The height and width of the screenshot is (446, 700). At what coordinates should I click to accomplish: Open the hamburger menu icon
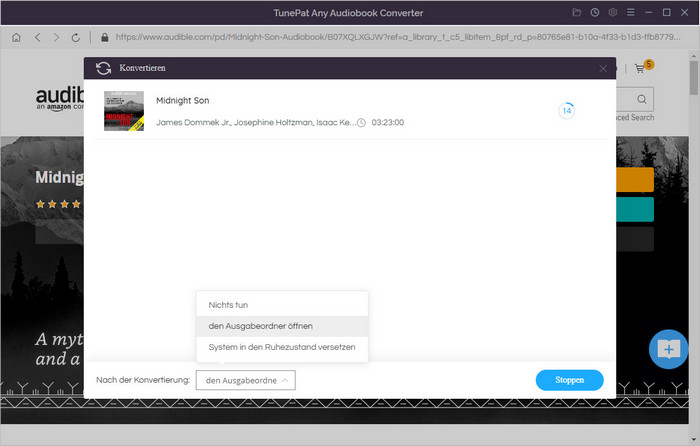click(630, 13)
